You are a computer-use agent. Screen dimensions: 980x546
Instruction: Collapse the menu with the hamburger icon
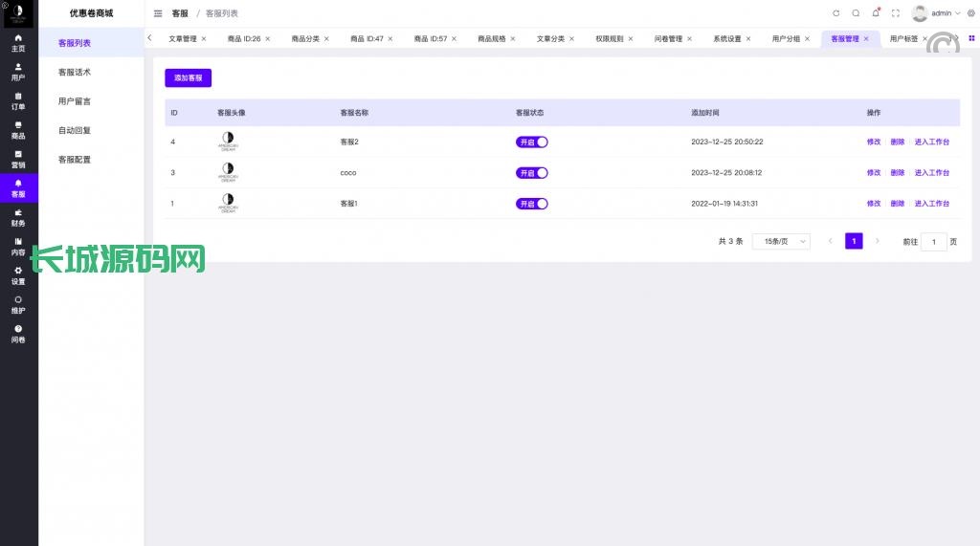click(158, 13)
